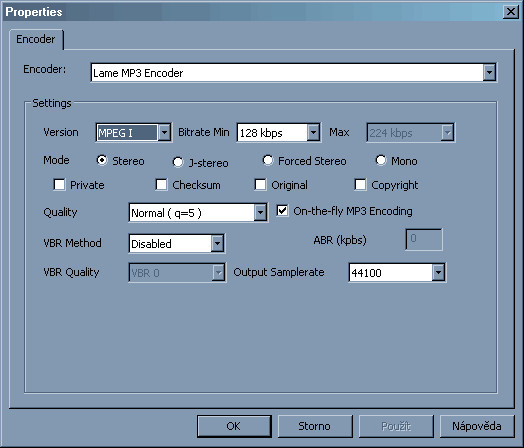
Task: Close the Properties dialog
Action: click(x=511, y=12)
